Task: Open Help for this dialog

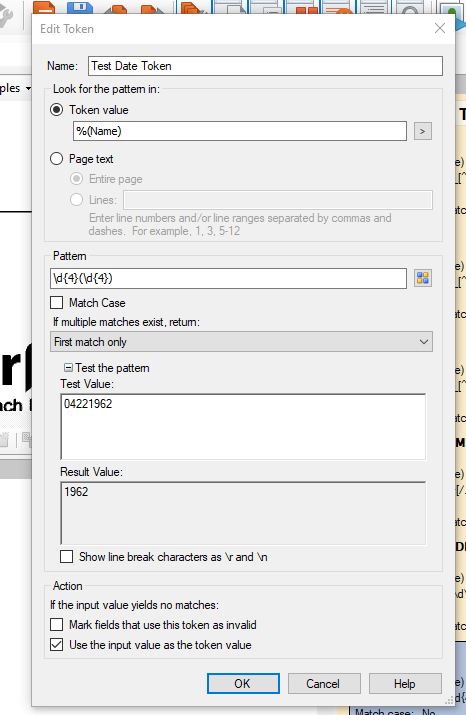Action: click(x=405, y=684)
